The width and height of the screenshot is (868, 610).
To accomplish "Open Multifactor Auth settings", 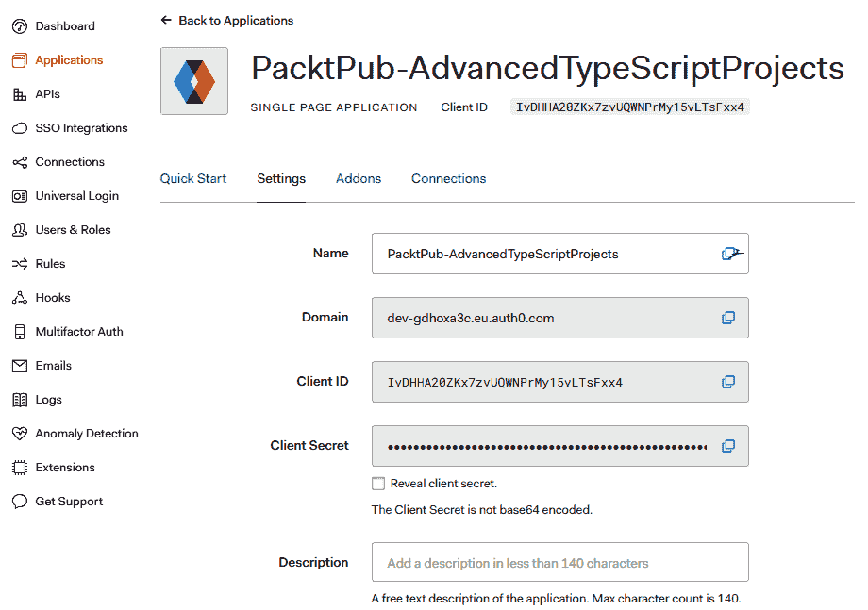I will [x=79, y=332].
